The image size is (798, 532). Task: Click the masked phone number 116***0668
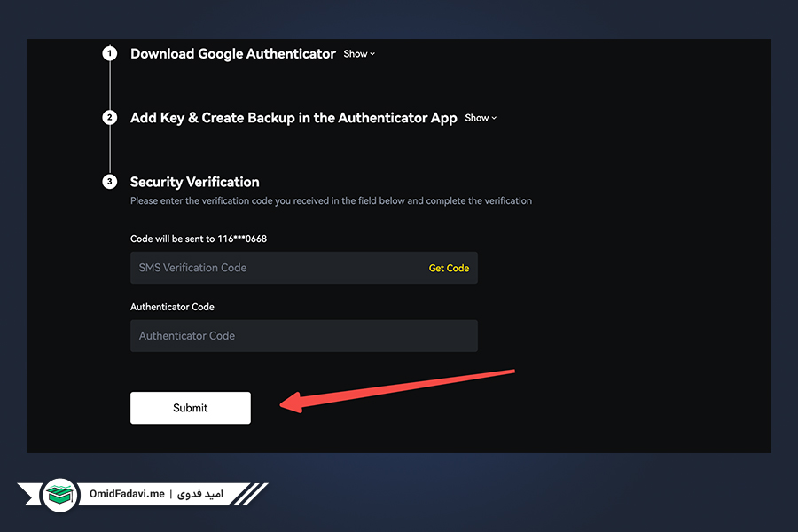click(242, 239)
